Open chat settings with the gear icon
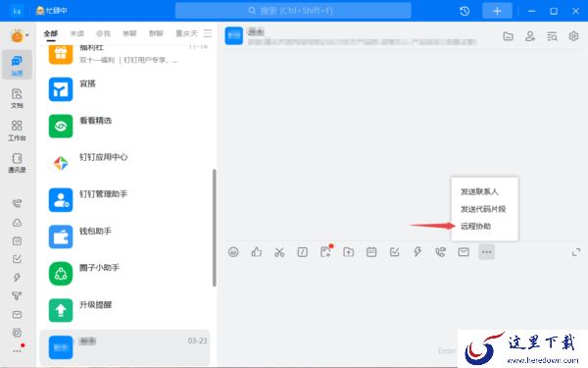Screen dimensions: 588x368 (x=573, y=36)
